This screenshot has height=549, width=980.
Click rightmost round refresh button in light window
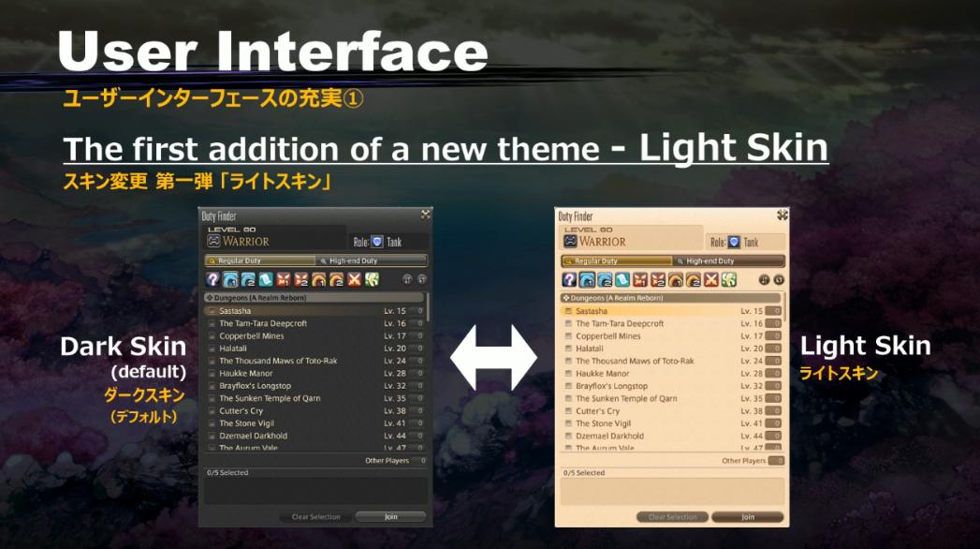779,279
